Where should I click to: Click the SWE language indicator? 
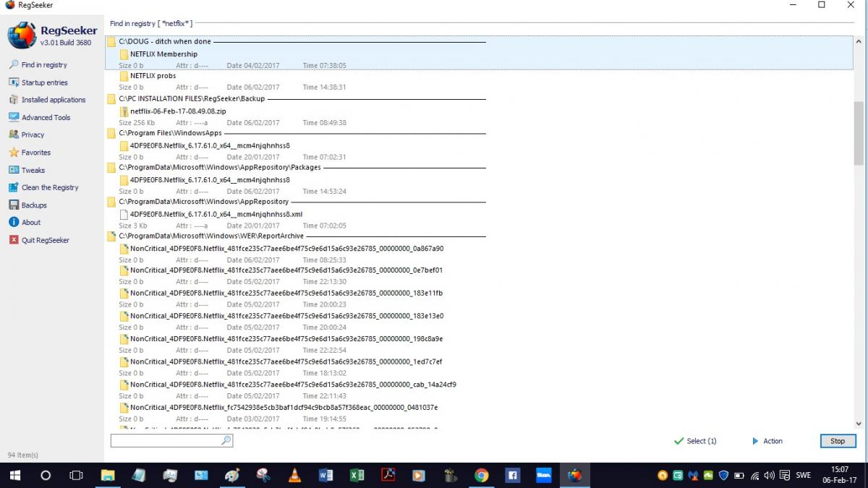pyautogui.click(x=804, y=476)
